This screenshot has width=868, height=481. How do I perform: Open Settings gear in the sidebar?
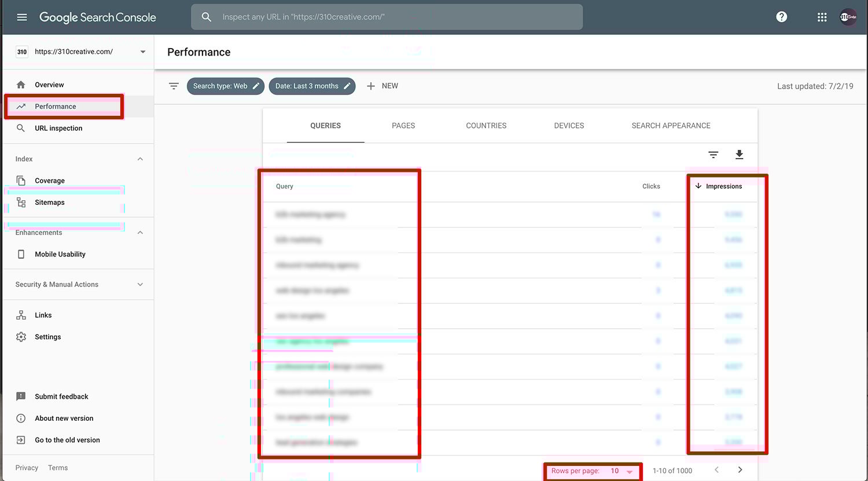point(47,337)
